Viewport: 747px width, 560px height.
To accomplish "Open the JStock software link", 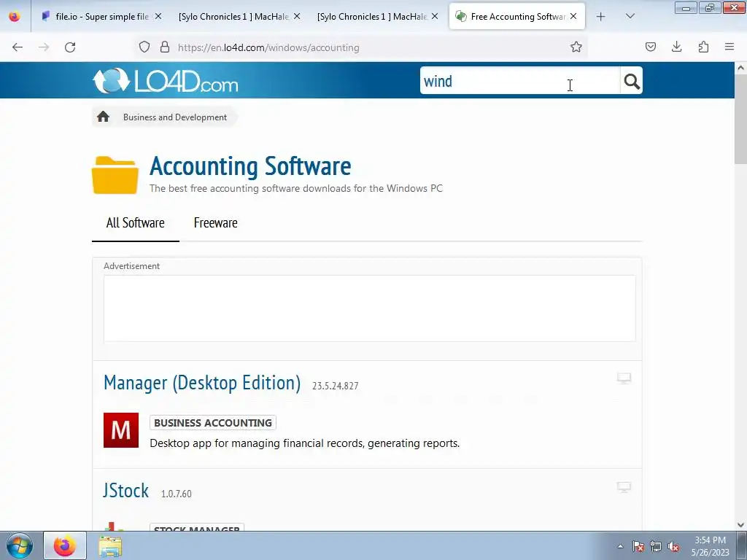I will tap(125, 491).
